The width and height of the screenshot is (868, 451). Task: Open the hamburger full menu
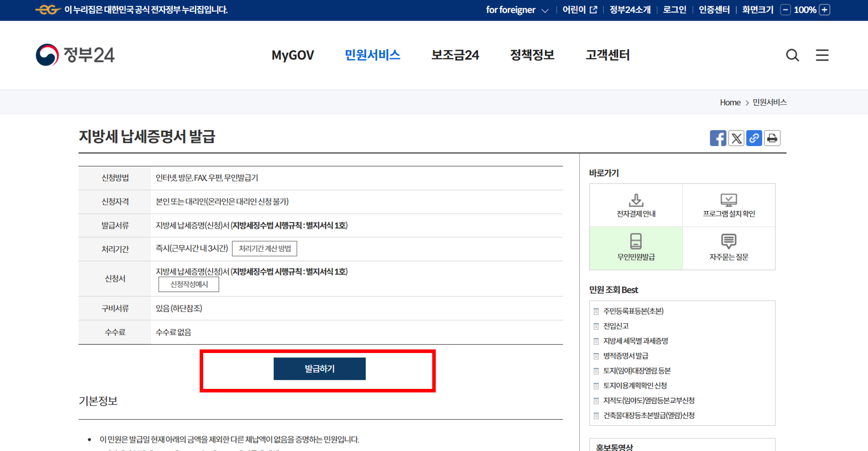click(x=822, y=55)
